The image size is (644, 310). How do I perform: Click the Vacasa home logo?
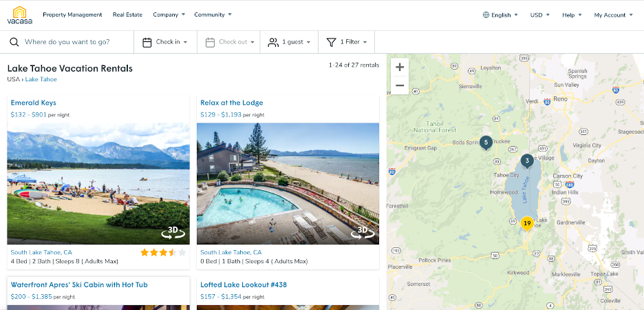tap(19, 14)
